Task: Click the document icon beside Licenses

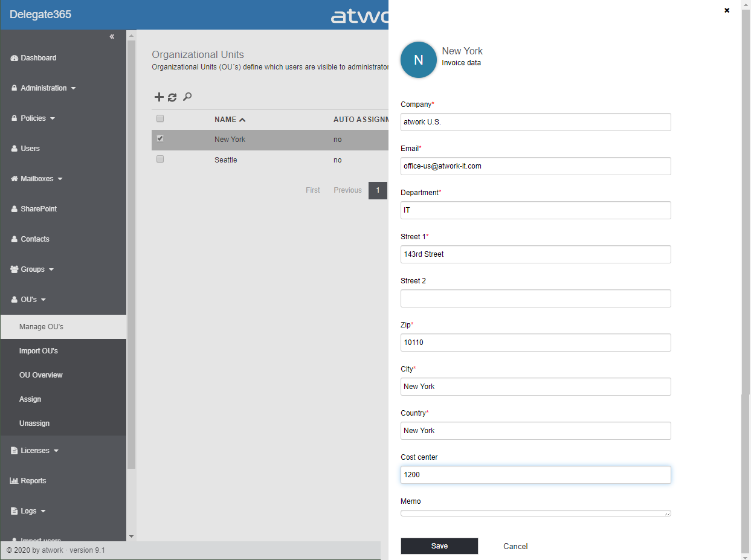Action: pyautogui.click(x=15, y=451)
